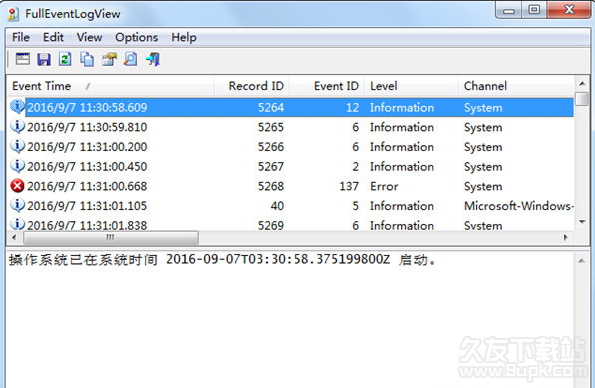Select the row with time 11:31:00.450
595x388 pixels.
291,166
